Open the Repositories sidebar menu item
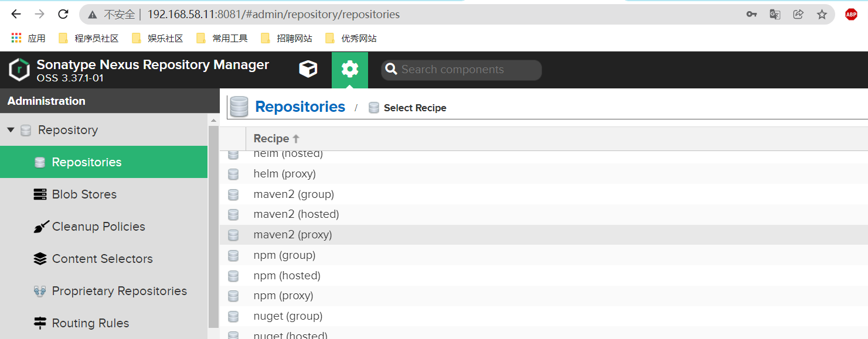 [x=87, y=162]
